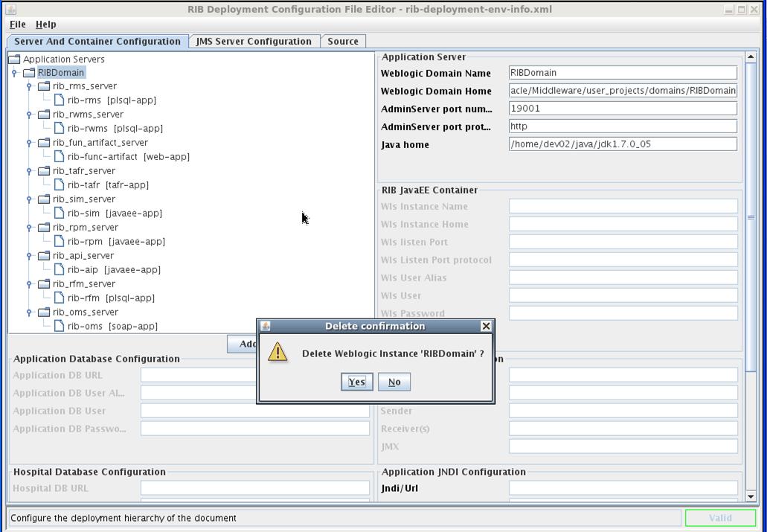Select rib-sim [javaee-app] tree entry
The image size is (767, 532).
[x=115, y=213]
